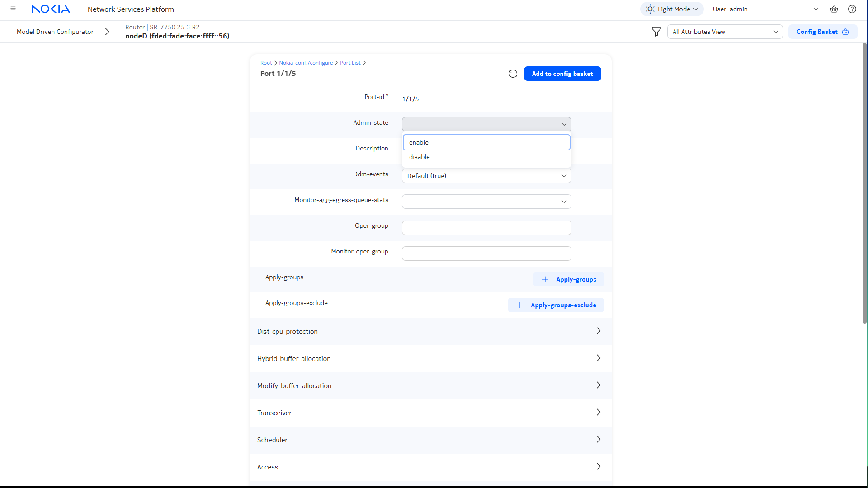Open the Ddm-events dropdown
This screenshot has height=488, width=868.
[486, 176]
